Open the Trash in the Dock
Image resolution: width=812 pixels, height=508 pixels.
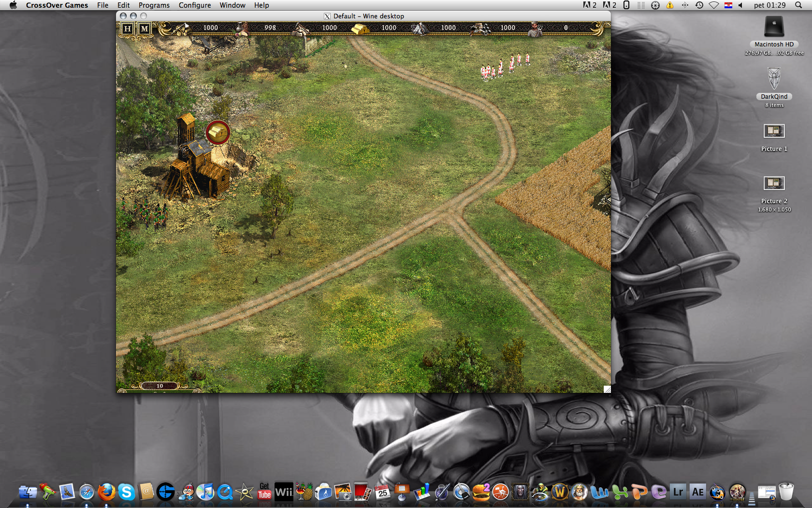click(786, 492)
